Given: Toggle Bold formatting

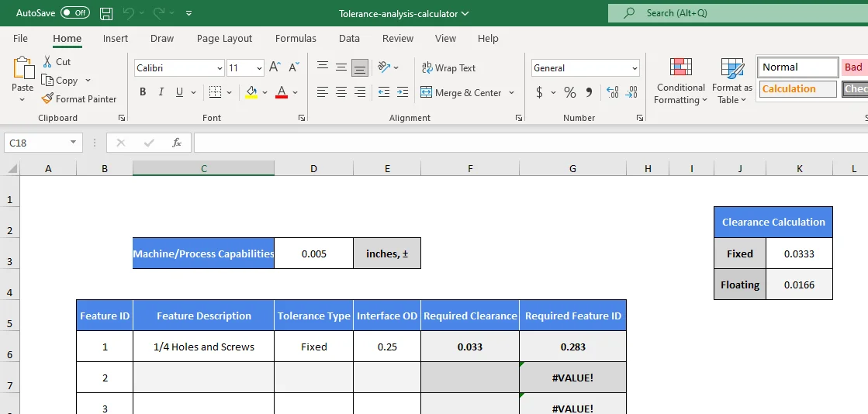Looking at the screenshot, I should [143, 92].
